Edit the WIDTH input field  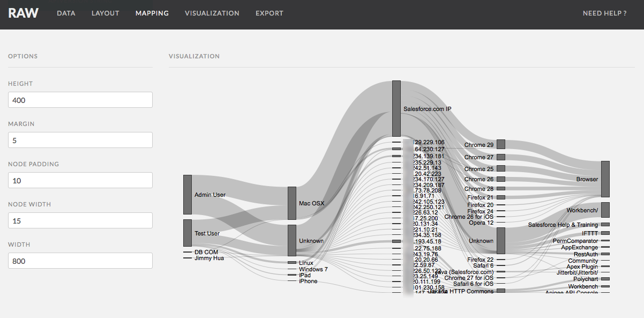tap(80, 261)
